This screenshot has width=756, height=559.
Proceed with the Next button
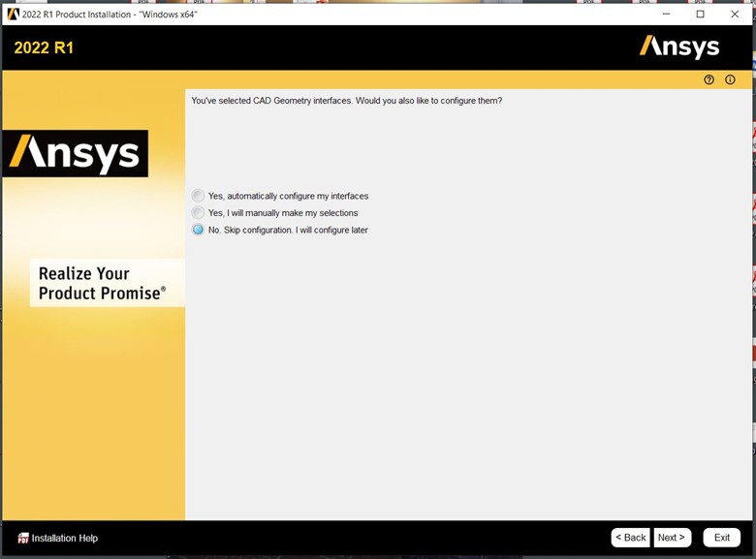(672, 538)
